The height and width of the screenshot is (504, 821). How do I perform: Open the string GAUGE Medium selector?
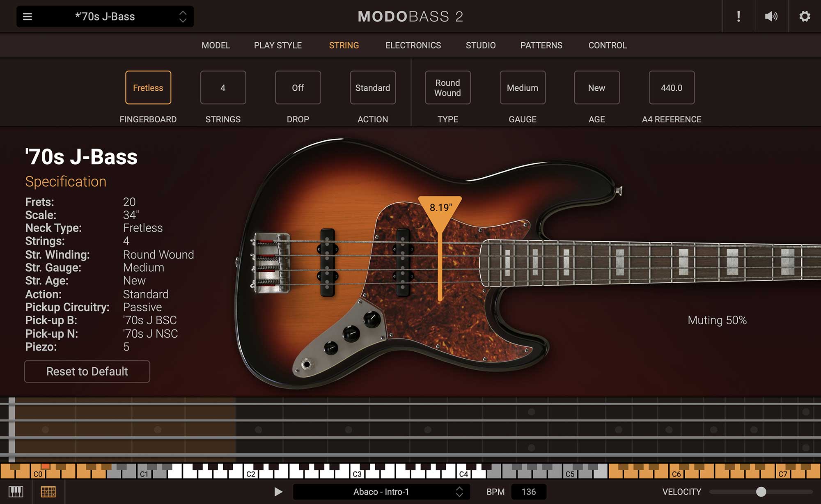point(522,87)
